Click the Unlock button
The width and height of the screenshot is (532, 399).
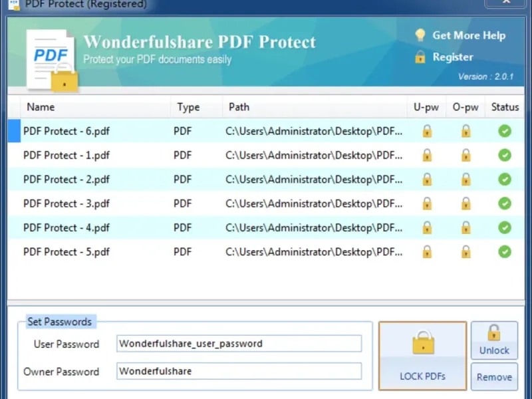tap(494, 340)
